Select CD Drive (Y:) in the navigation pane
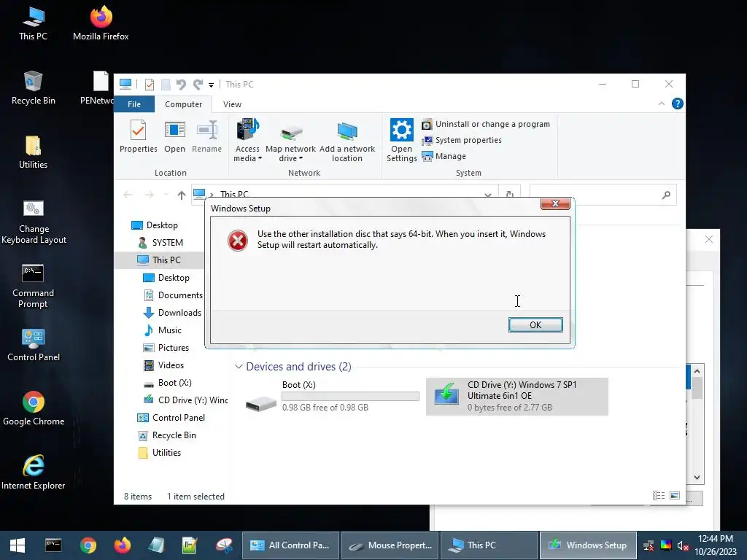The width and height of the screenshot is (747, 560). pos(185,400)
